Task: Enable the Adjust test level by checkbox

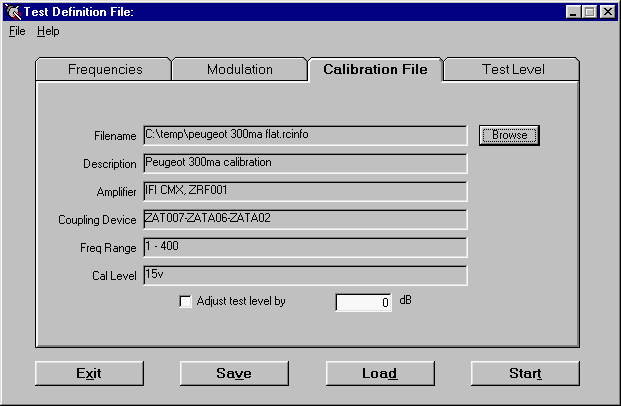Action: click(x=185, y=301)
